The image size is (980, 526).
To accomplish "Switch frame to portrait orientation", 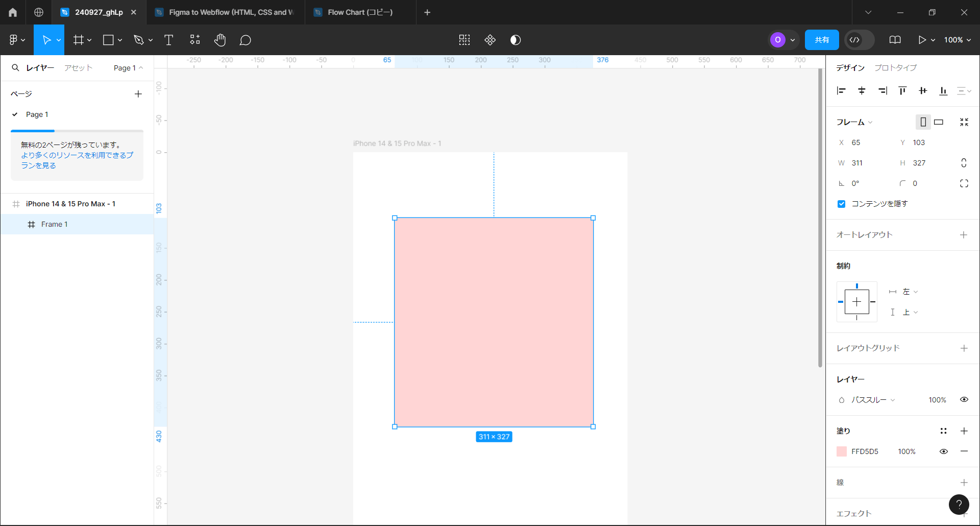I will tap(923, 122).
